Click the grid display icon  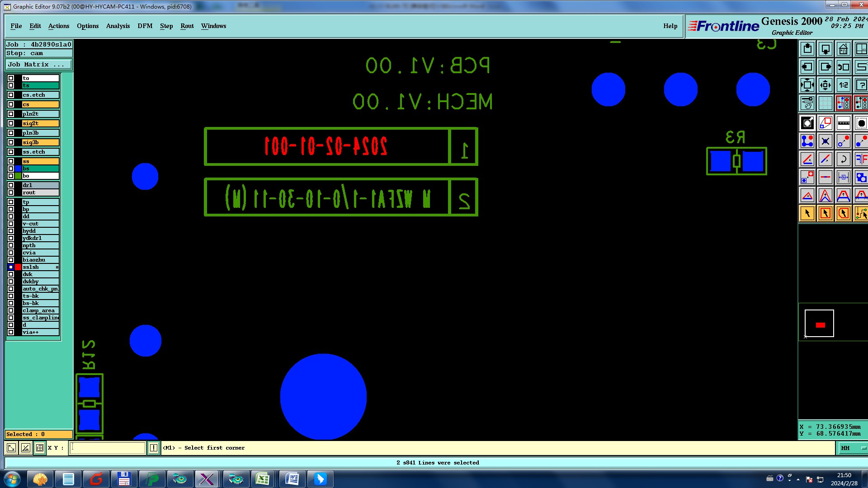click(825, 103)
